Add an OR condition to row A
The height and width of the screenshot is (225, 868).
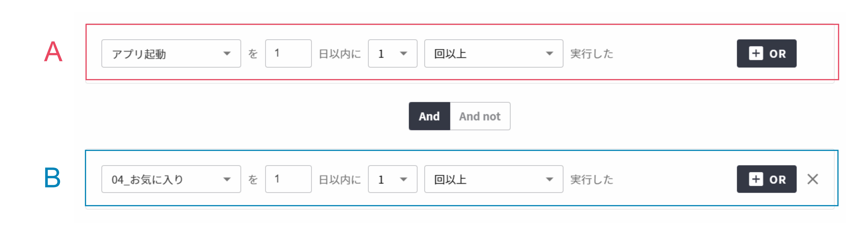click(767, 53)
